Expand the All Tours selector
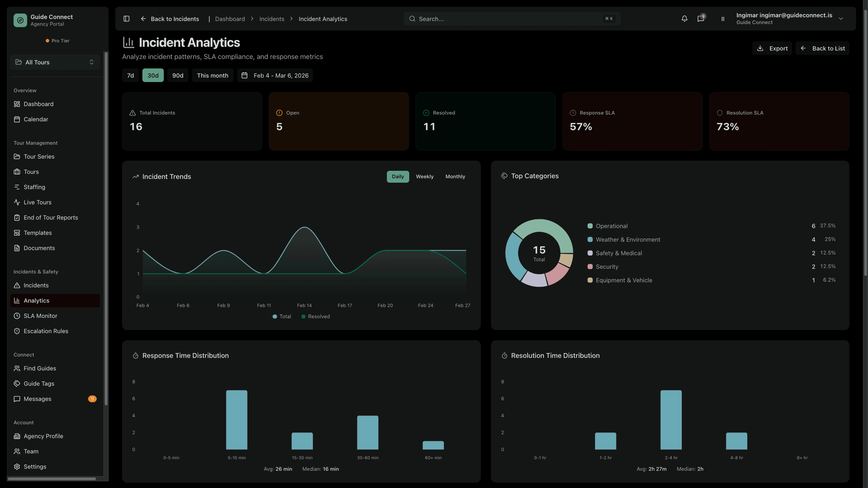Screen dimensions: 868x488 (x=55, y=62)
